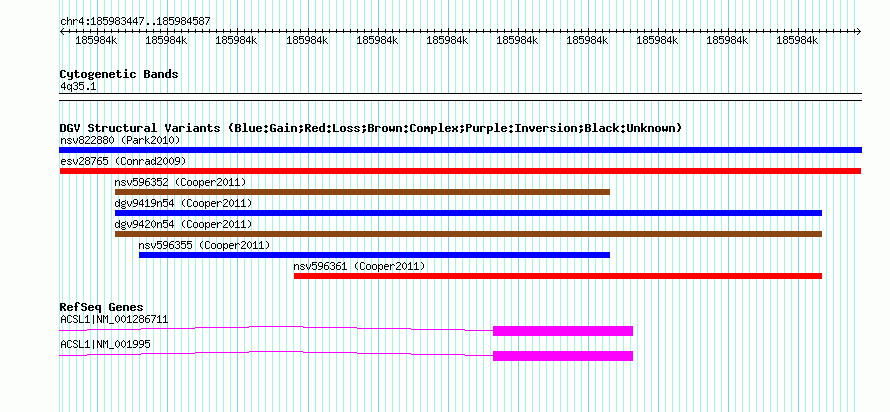Click the first 185984k ruler tick label
Viewport: 890px width, 412px height.
point(96,40)
